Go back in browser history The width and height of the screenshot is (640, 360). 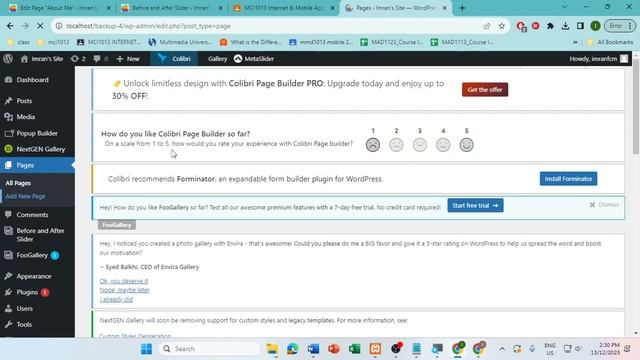(x=10, y=26)
